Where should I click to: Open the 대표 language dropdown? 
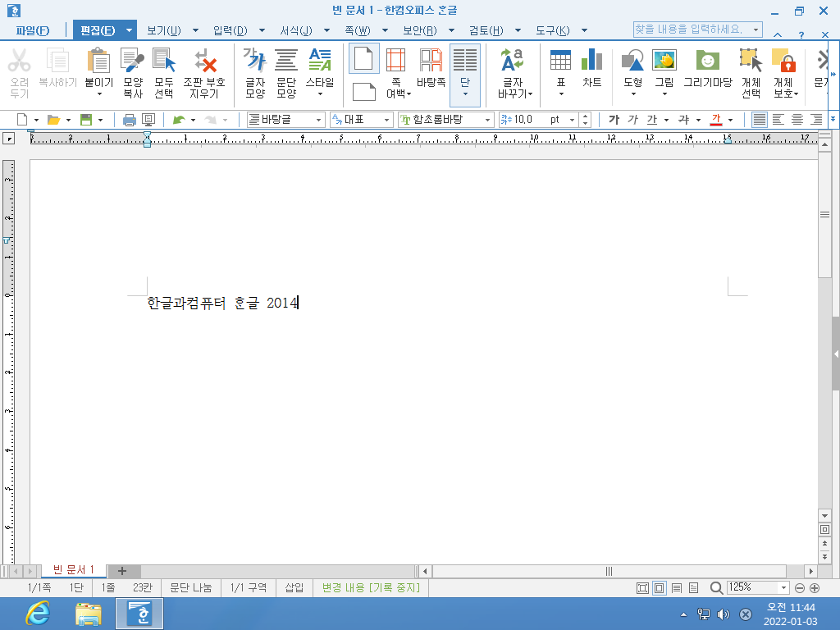pos(386,120)
